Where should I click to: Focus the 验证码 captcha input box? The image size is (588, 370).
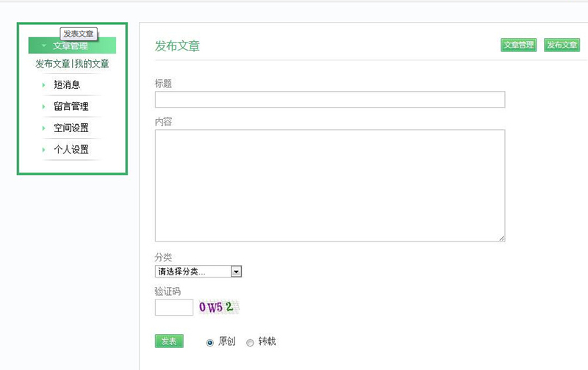174,308
